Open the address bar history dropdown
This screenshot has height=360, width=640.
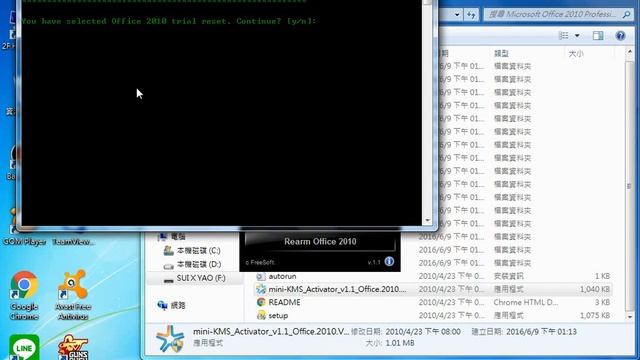[x=457, y=15]
